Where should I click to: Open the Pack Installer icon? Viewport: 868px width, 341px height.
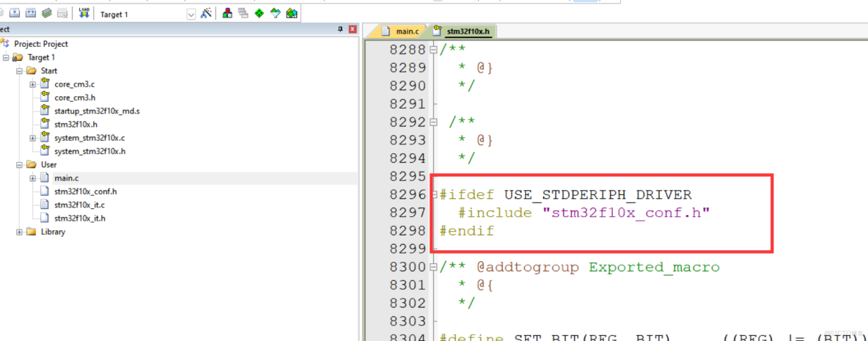(292, 13)
